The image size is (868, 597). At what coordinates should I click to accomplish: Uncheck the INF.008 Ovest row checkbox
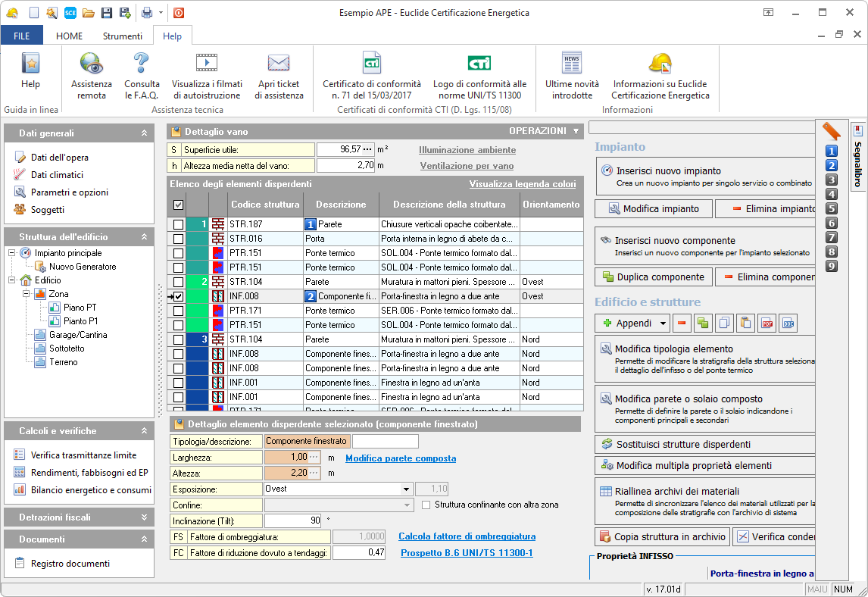pyautogui.click(x=178, y=296)
